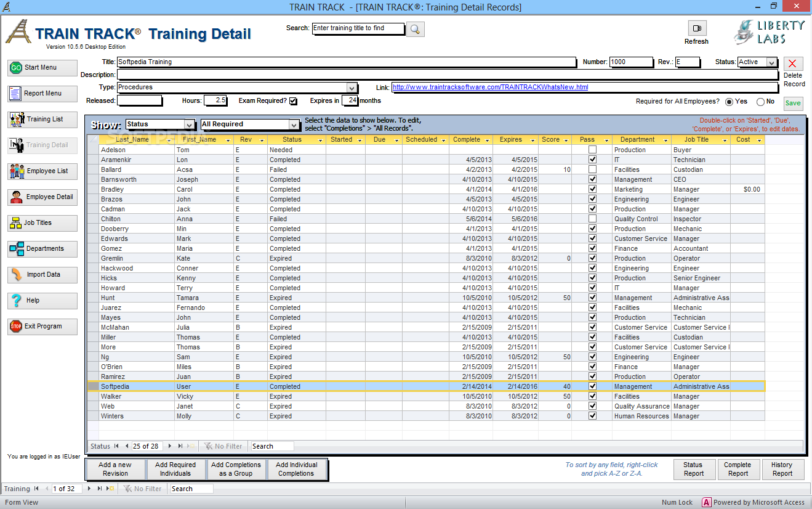This screenshot has height=509, width=812.
Task: Toggle the Exam Required checkbox
Action: pyautogui.click(x=293, y=101)
